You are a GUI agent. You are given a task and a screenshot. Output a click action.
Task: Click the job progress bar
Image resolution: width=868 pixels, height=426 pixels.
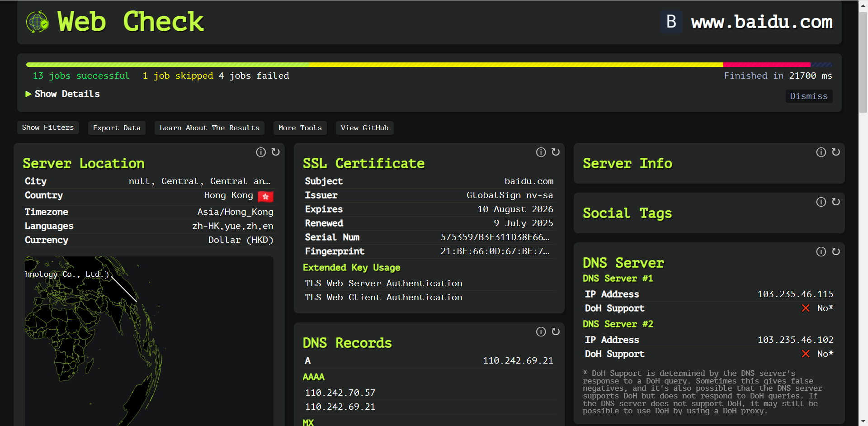429,65
